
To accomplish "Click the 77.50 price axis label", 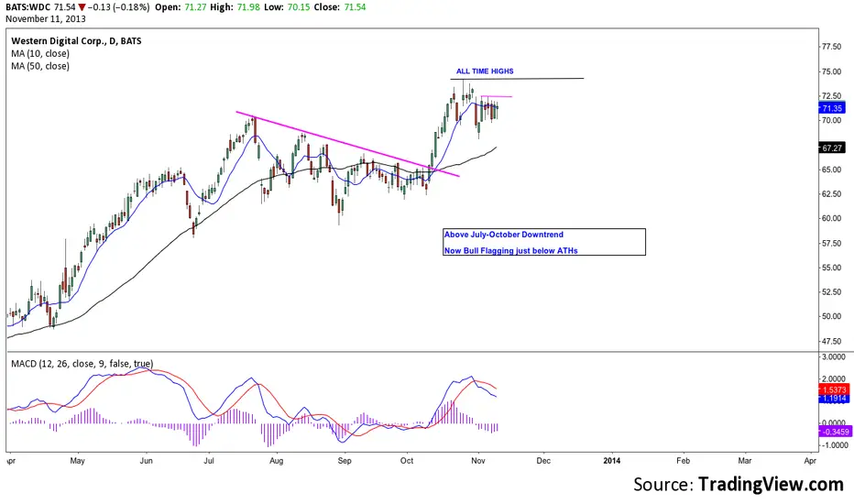I will coord(831,47).
